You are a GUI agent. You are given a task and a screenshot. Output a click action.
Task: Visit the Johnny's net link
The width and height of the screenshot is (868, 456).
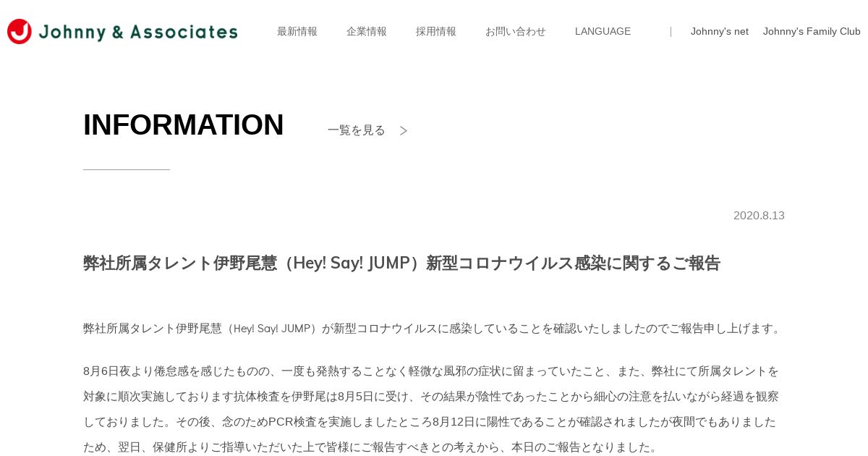point(720,32)
